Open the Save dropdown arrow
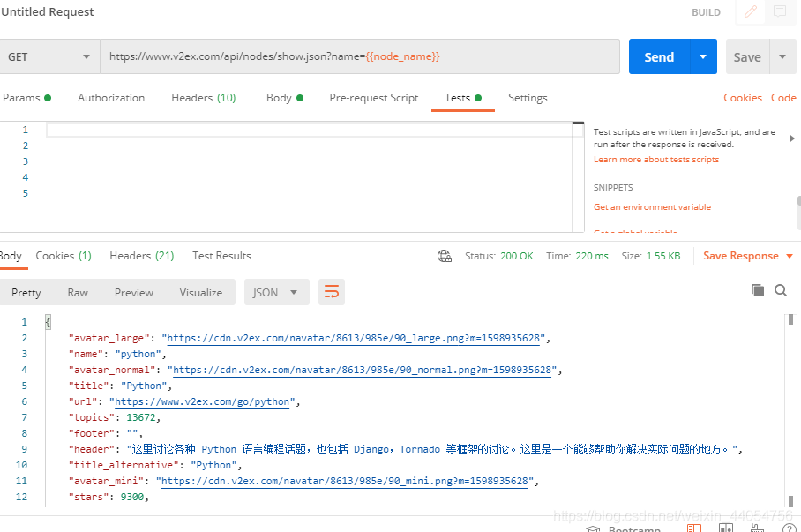The width and height of the screenshot is (801, 532). [782, 56]
